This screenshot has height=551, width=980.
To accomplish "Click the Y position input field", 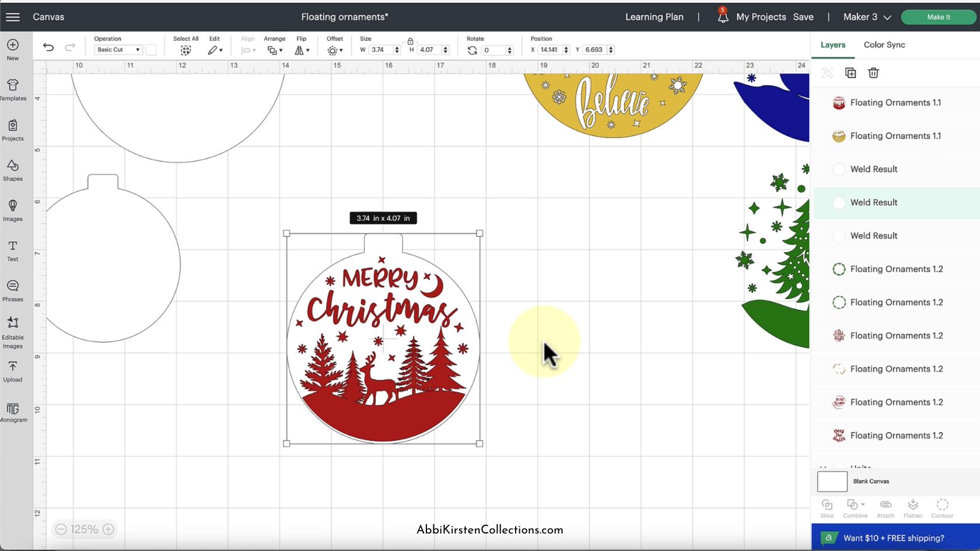I will pyautogui.click(x=594, y=50).
